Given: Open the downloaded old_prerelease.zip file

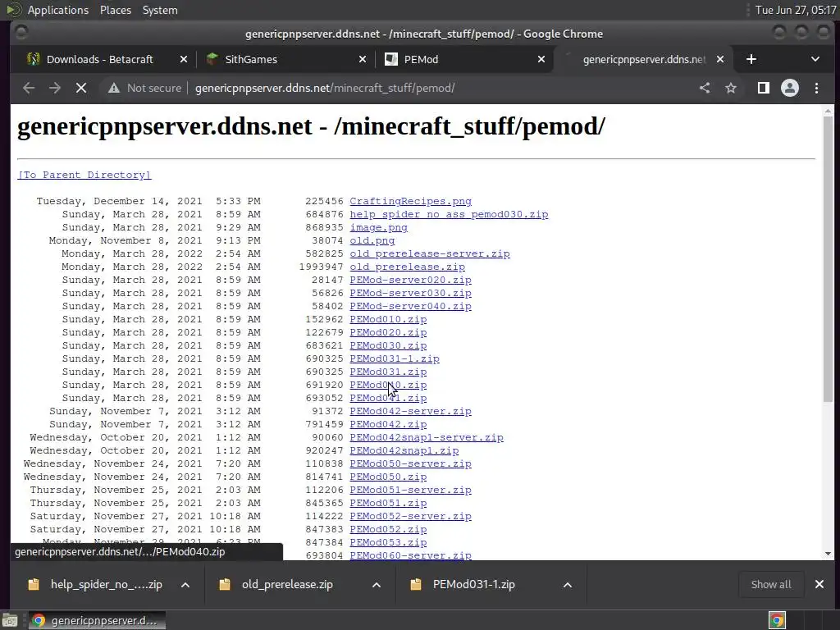Looking at the screenshot, I should tap(288, 584).
